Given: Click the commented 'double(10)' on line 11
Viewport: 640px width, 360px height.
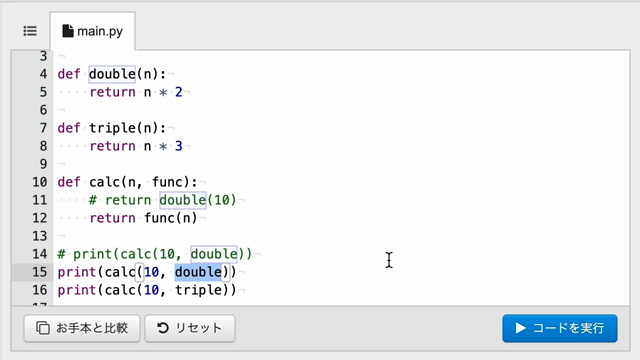Looking at the screenshot, I should point(198,200).
